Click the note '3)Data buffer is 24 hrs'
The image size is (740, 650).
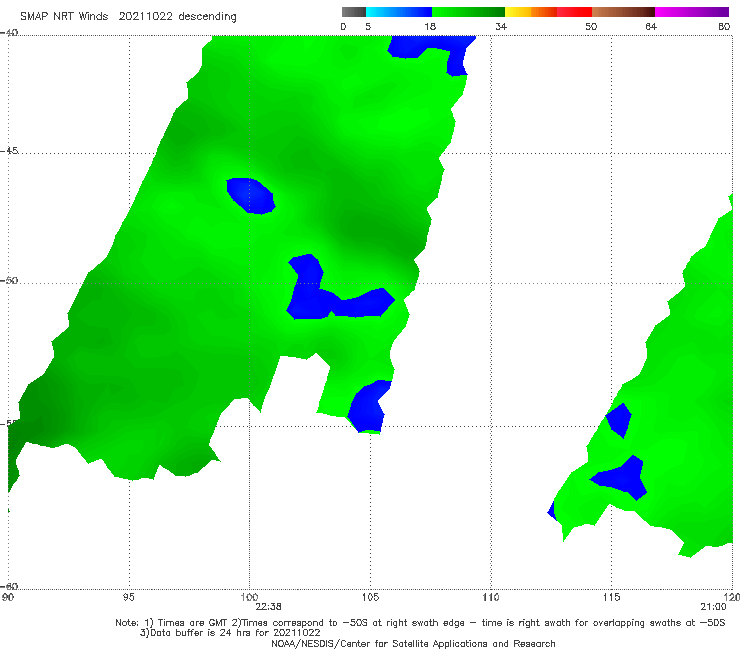pos(230,633)
